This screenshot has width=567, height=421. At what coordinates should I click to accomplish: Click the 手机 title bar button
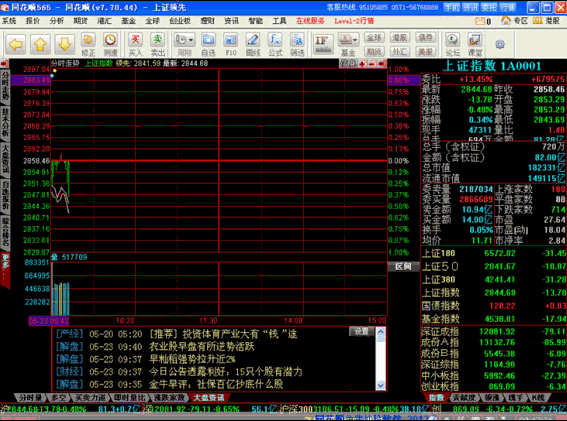pos(451,7)
